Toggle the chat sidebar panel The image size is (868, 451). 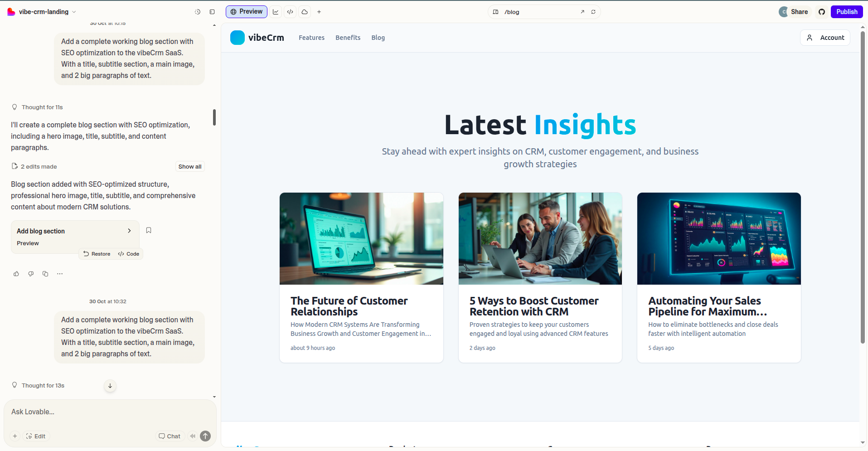tap(212, 12)
